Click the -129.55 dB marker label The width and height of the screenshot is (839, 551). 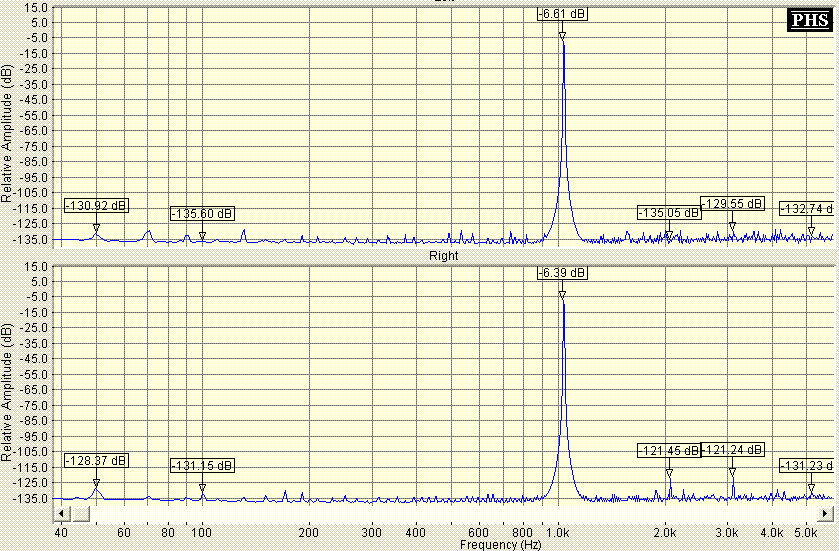[732, 204]
